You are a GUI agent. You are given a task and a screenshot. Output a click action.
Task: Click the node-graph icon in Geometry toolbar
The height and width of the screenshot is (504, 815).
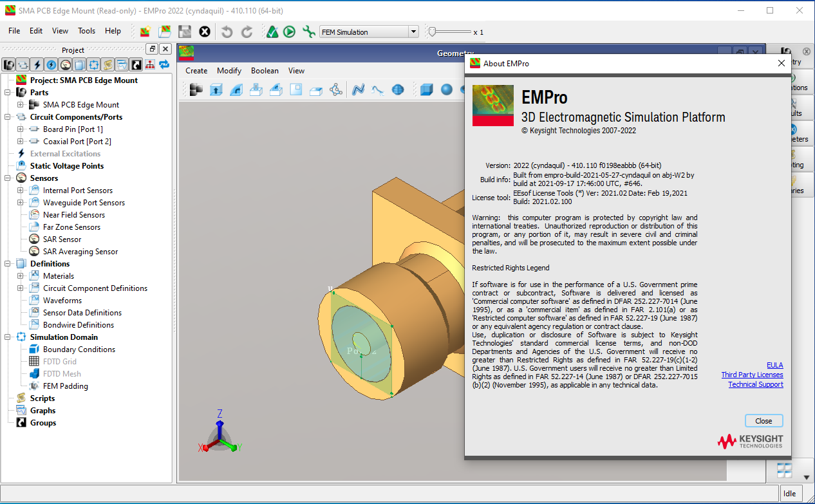click(336, 90)
